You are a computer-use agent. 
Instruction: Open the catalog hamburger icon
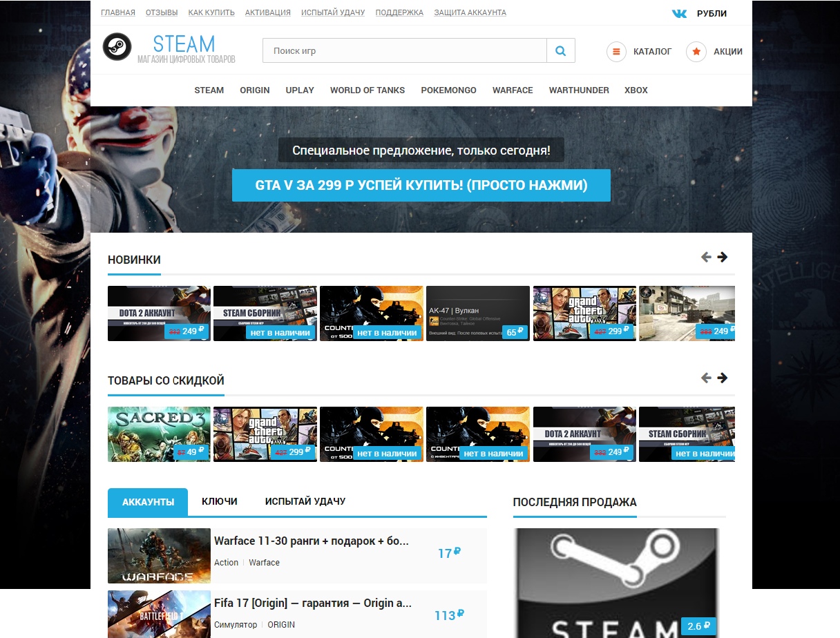(x=616, y=52)
